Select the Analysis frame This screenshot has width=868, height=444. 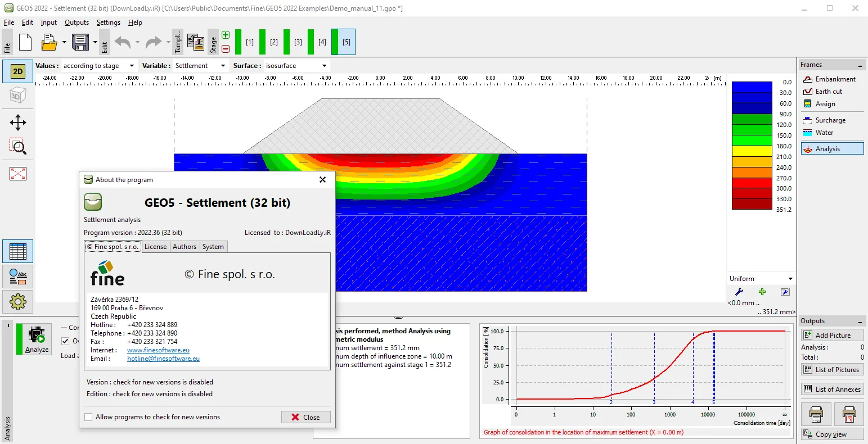(832, 149)
